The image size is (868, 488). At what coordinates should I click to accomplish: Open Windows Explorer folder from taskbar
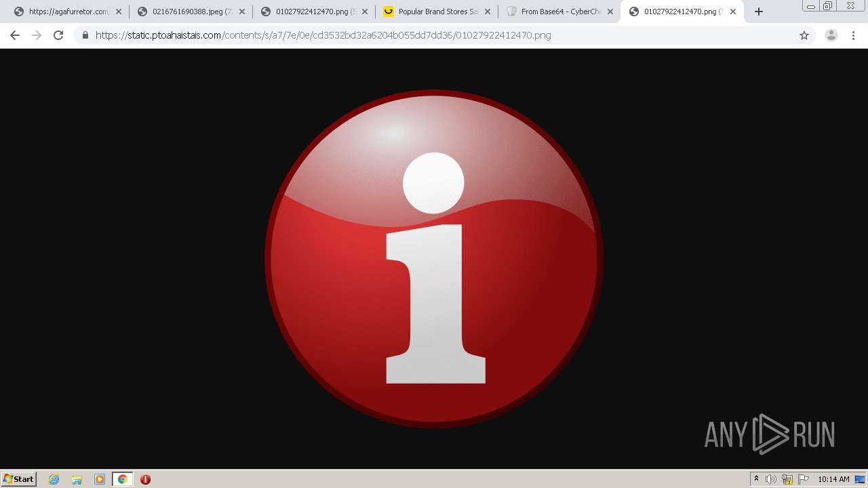click(77, 479)
